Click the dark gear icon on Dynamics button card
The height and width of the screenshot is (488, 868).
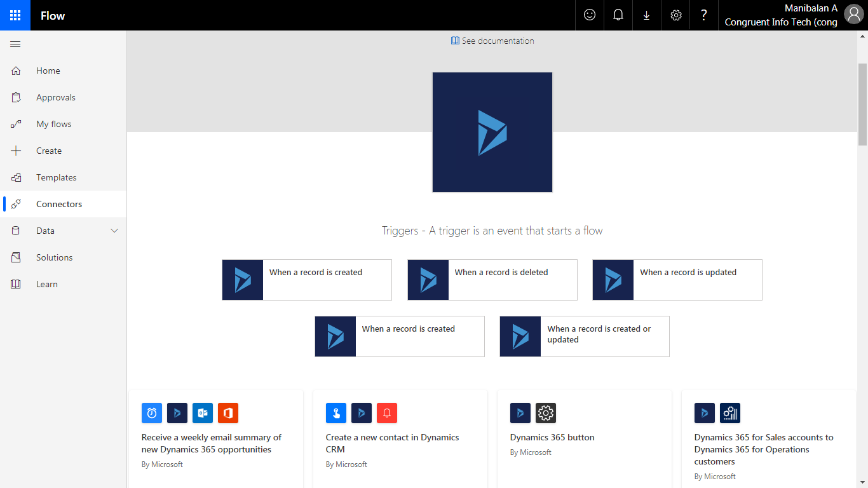546,413
